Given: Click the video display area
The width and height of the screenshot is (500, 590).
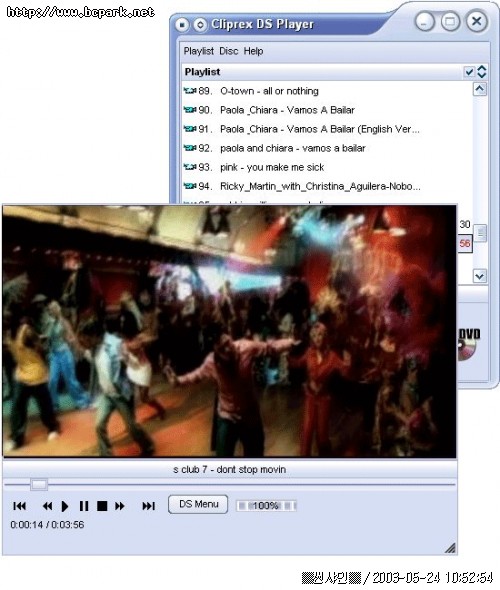Looking at the screenshot, I should pyautogui.click(x=229, y=331).
